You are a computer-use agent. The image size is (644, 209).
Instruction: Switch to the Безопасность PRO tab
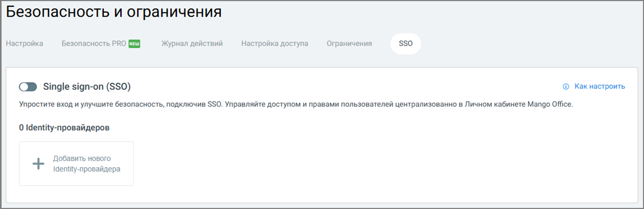click(101, 43)
